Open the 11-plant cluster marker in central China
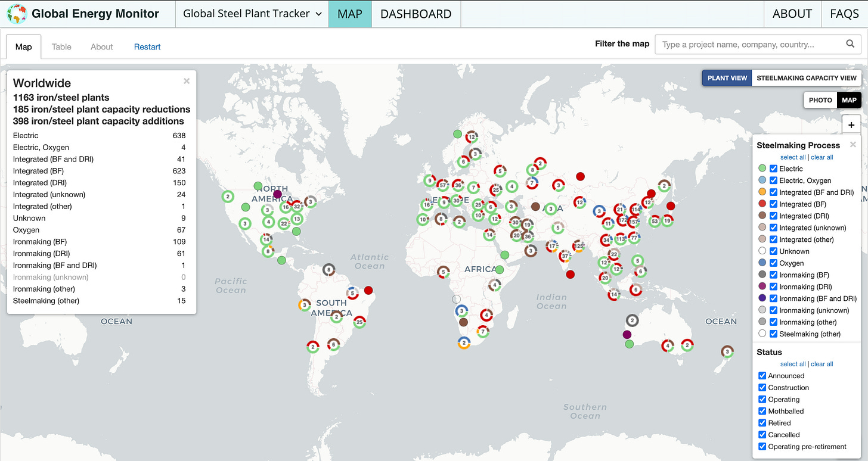The height and width of the screenshot is (461, 868). coord(608,224)
